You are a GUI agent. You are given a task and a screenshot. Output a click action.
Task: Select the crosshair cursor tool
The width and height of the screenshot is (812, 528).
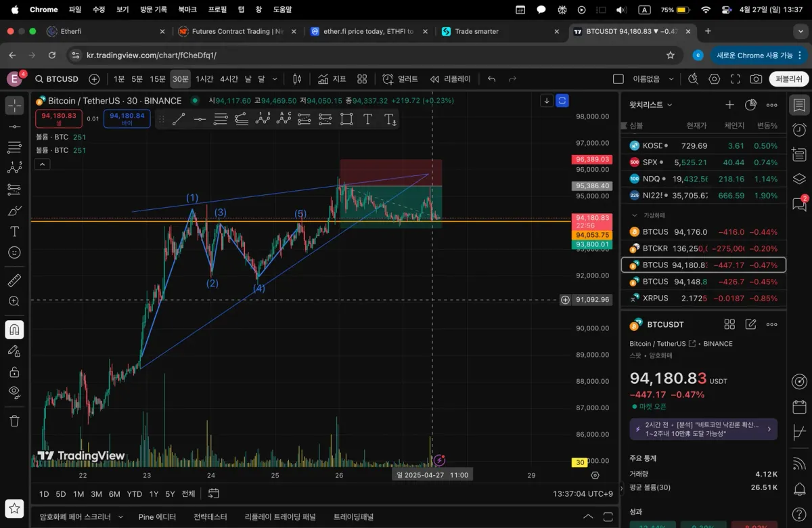click(x=14, y=106)
